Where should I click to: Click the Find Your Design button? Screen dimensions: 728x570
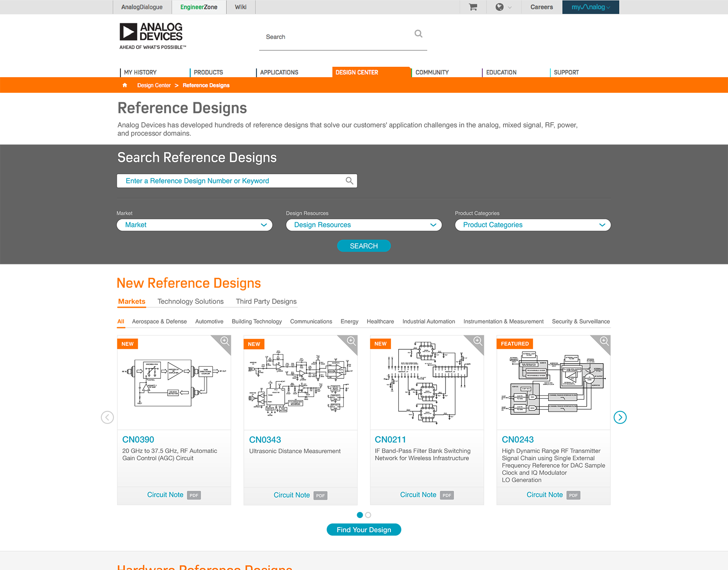[364, 530]
